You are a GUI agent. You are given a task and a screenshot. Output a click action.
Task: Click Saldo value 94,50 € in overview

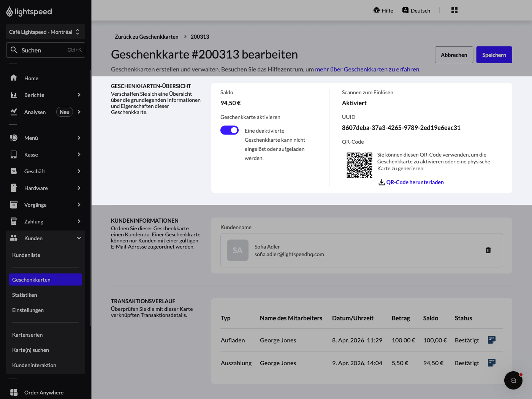[230, 103]
